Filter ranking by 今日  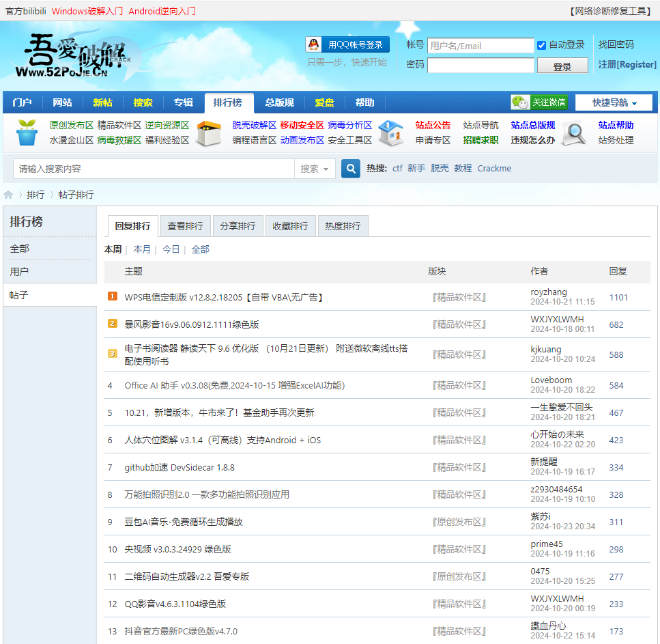click(x=171, y=249)
